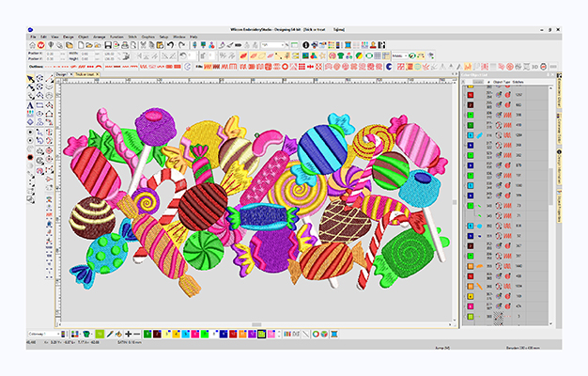Select the Trick or treat design tab
The image size is (588, 376).
pos(86,73)
